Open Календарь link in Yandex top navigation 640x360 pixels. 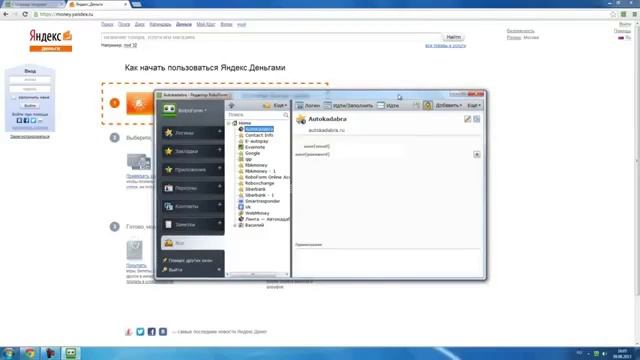tap(160, 24)
